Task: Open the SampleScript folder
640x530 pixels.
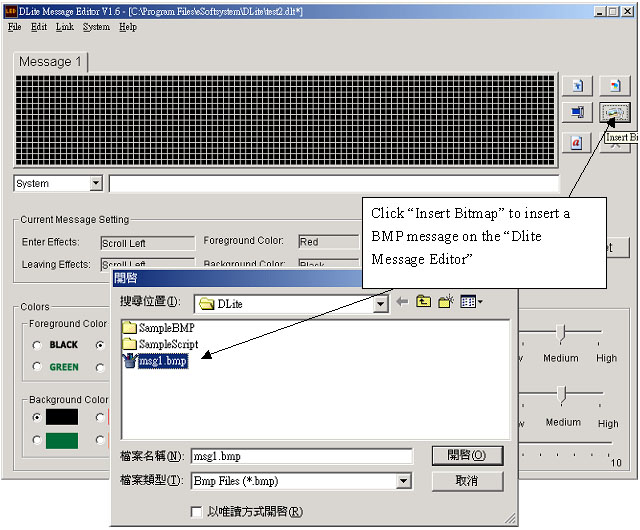Action: [x=160, y=344]
